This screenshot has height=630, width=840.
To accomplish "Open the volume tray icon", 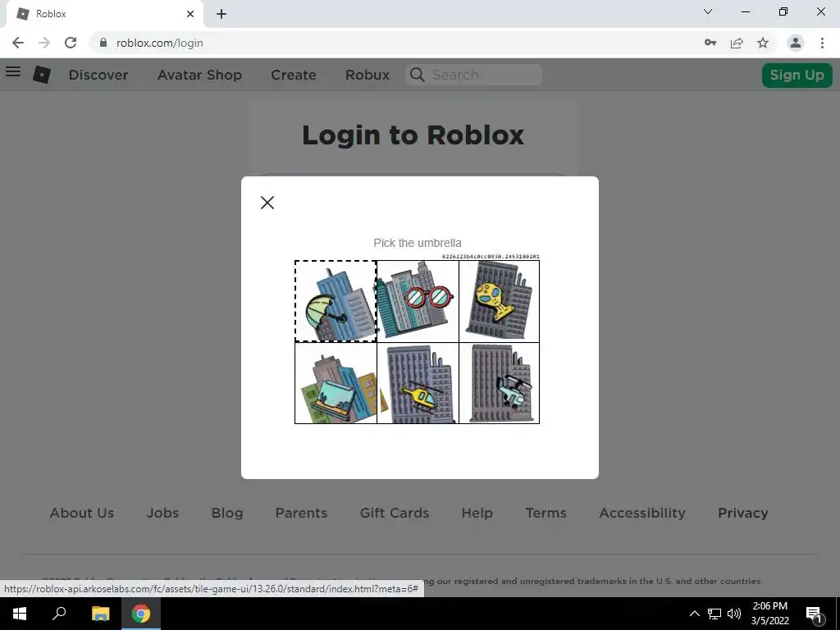I will coord(734,614).
